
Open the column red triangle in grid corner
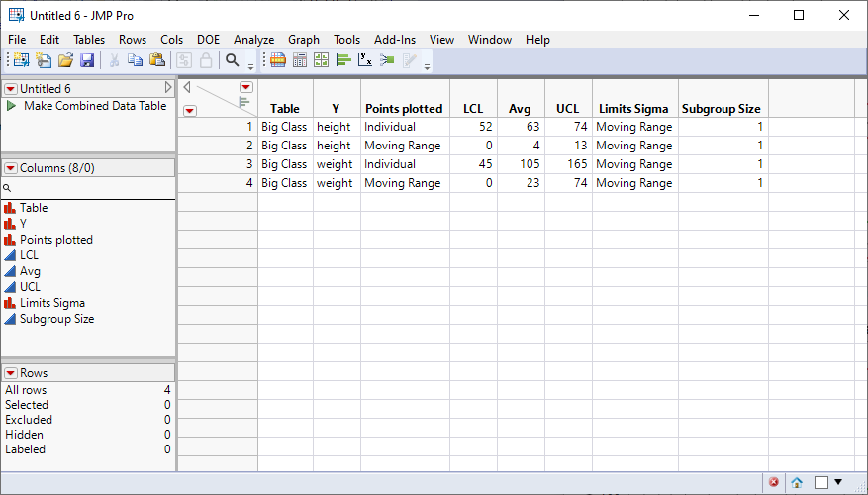point(246,87)
